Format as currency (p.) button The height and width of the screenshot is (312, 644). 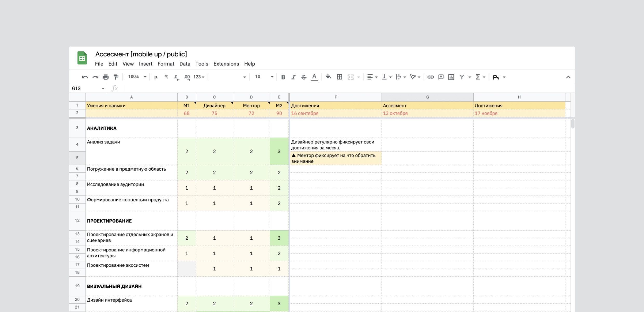[156, 77]
